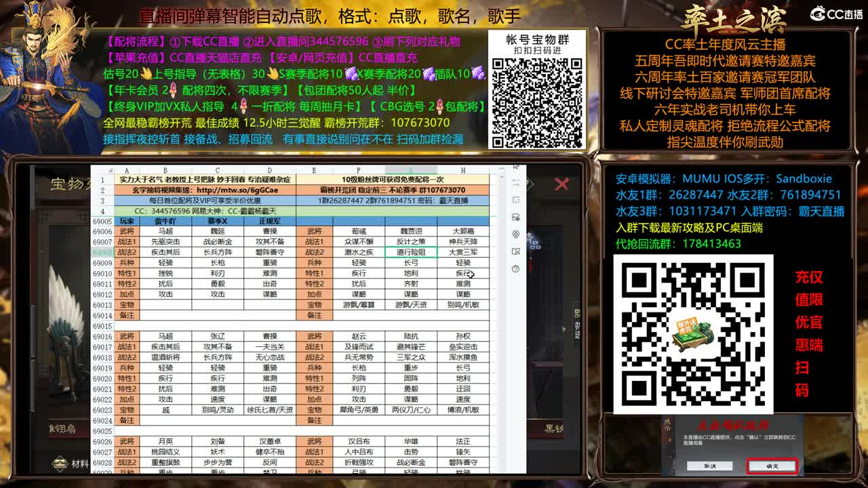Select cell 赵云
Viewport: 868px width, 488px height.
click(359, 336)
